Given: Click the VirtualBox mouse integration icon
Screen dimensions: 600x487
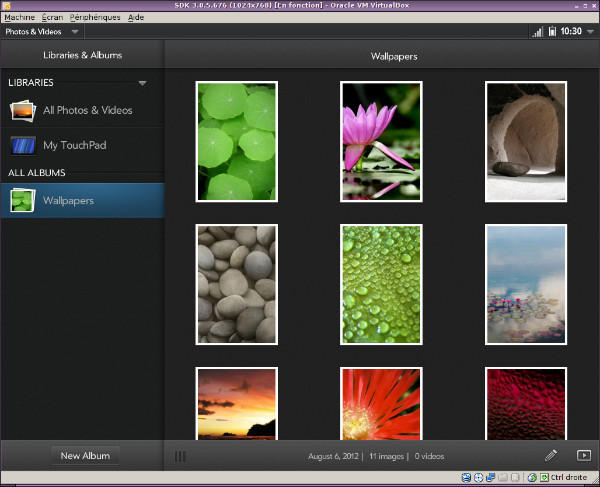Looking at the screenshot, I should [532, 477].
